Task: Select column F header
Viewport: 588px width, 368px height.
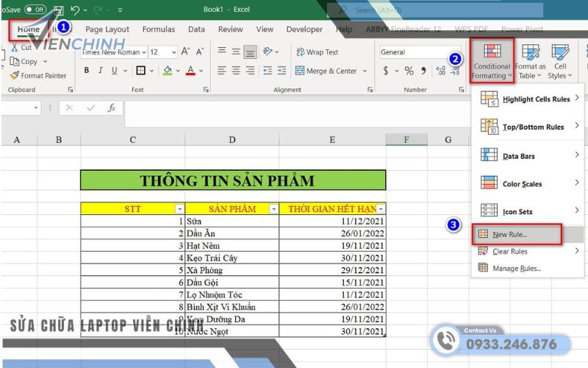Action: click(406, 140)
